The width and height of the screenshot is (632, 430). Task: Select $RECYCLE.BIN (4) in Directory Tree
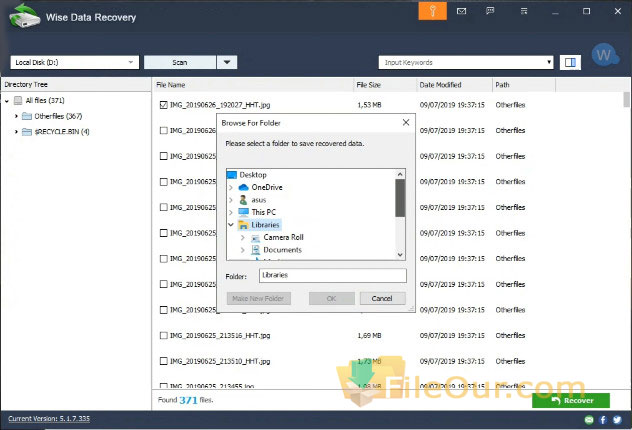click(62, 132)
